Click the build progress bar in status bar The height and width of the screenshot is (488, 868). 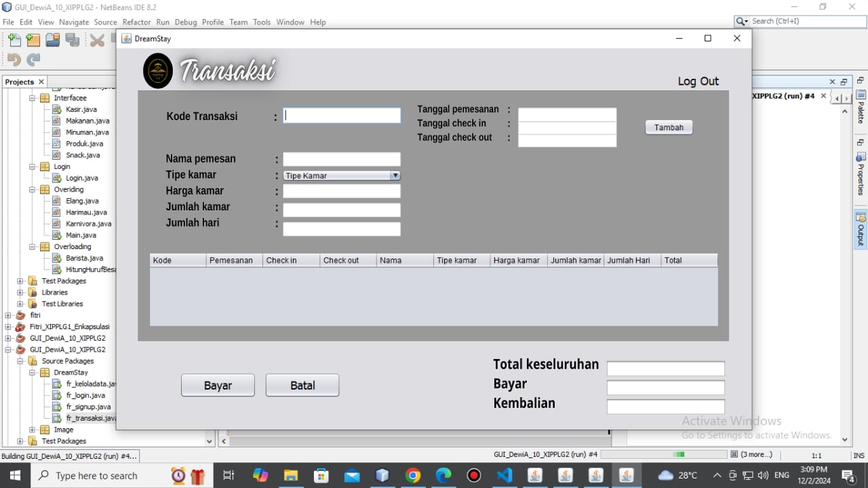[x=663, y=454]
